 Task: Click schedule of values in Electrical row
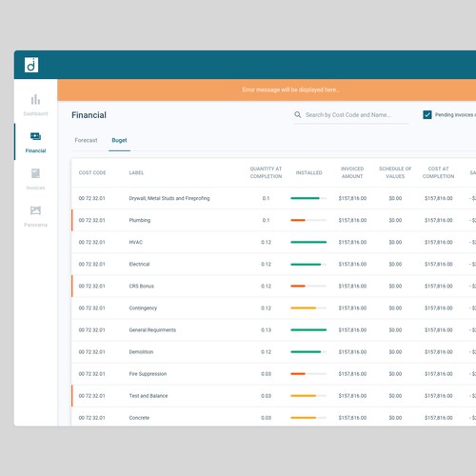[x=395, y=264]
